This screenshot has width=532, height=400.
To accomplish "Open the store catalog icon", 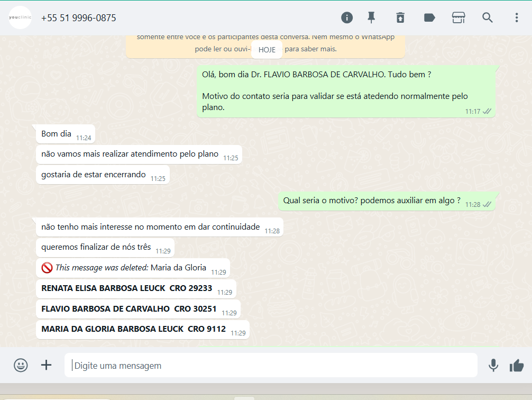I will tap(458, 17).
